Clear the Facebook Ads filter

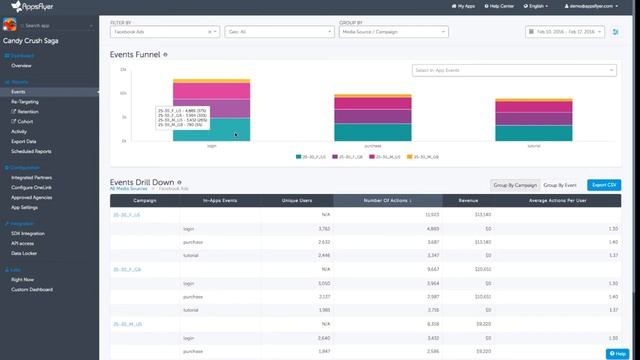[210, 32]
